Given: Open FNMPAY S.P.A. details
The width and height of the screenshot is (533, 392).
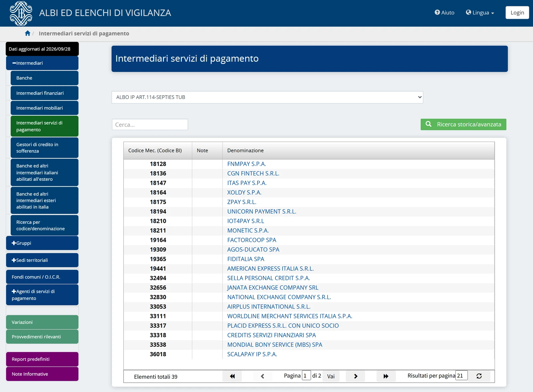Looking at the screenshot, I should pyautogui.click(x=247, y=164).
